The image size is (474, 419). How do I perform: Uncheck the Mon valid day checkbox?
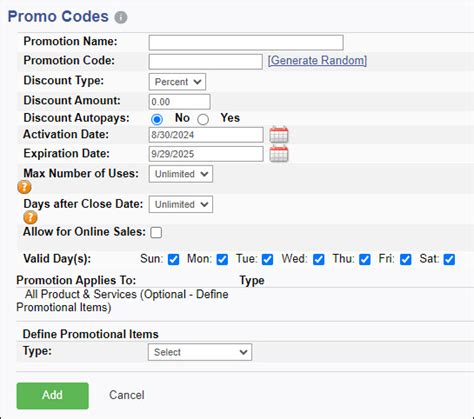point(222,259)
